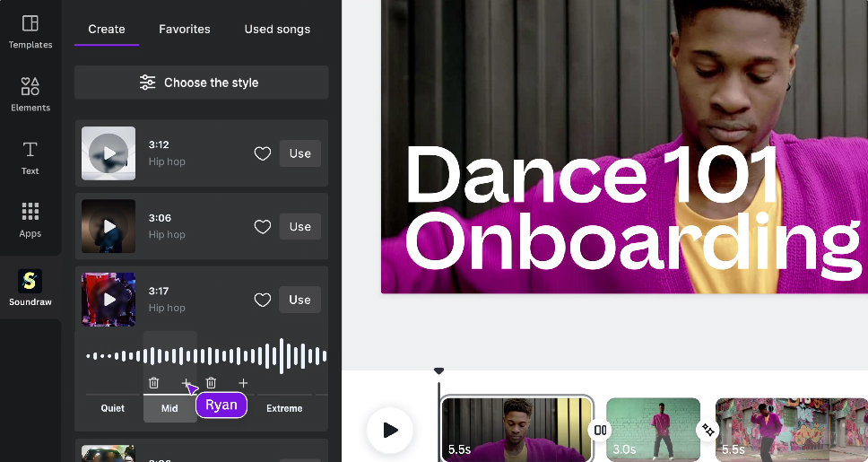Click the timeline playhead marker
This screenshot has width=868, height=462.
point(438,370)
